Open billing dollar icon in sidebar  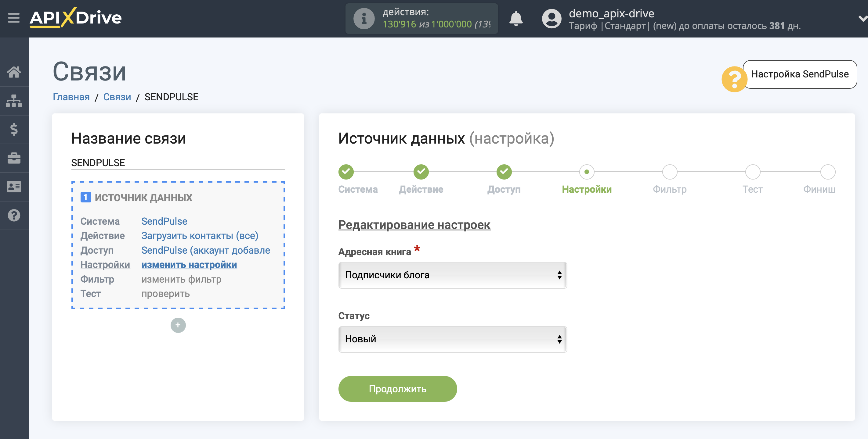point(14,129)
